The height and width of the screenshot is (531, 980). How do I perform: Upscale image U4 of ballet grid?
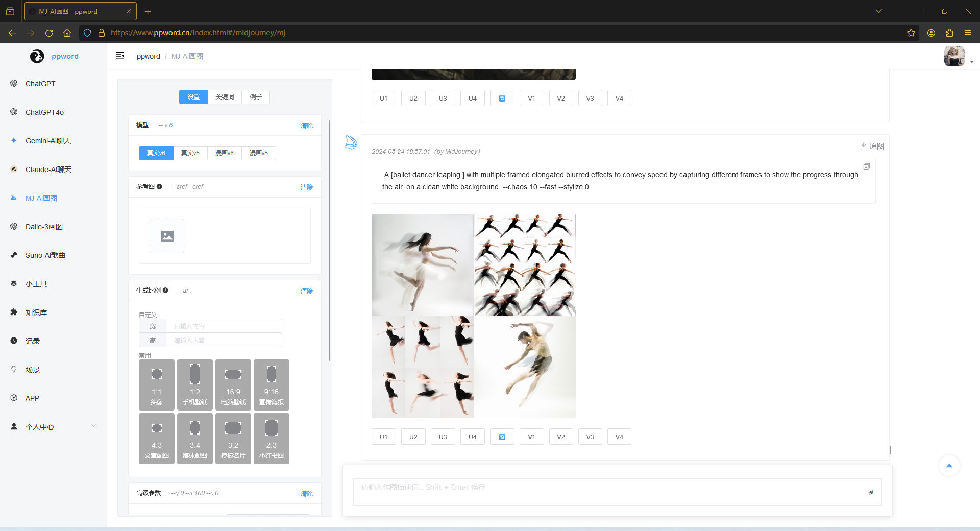coord(473,437)
